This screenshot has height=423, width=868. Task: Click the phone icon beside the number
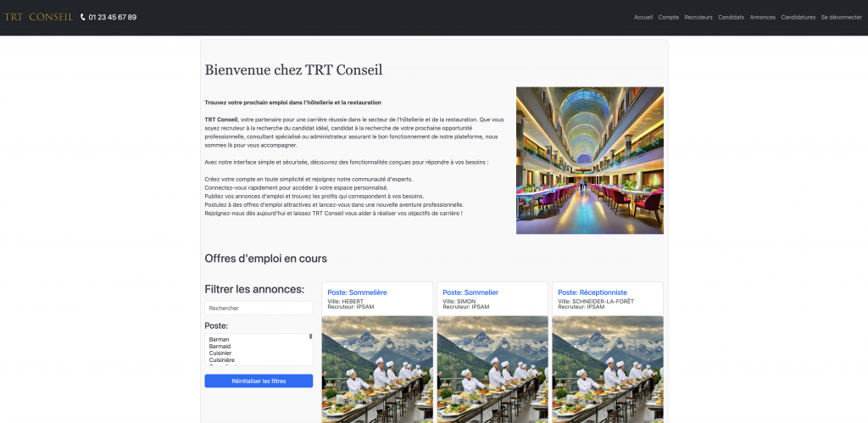[x=83, y=17]
